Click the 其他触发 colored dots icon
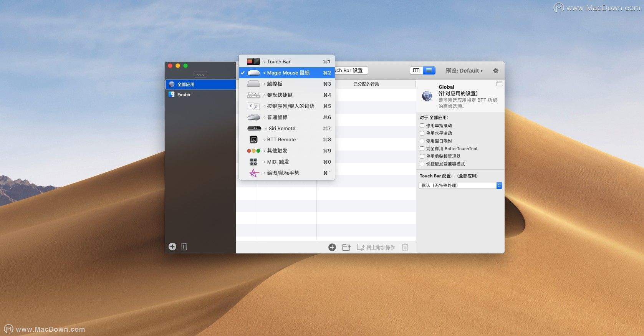Viewport: 644px width, 336px height. 253,151
